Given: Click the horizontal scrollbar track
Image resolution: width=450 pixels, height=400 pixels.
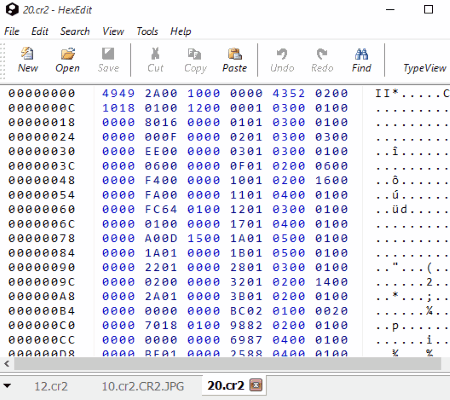Looking at the screenshot, I should (x=227, y=363).
